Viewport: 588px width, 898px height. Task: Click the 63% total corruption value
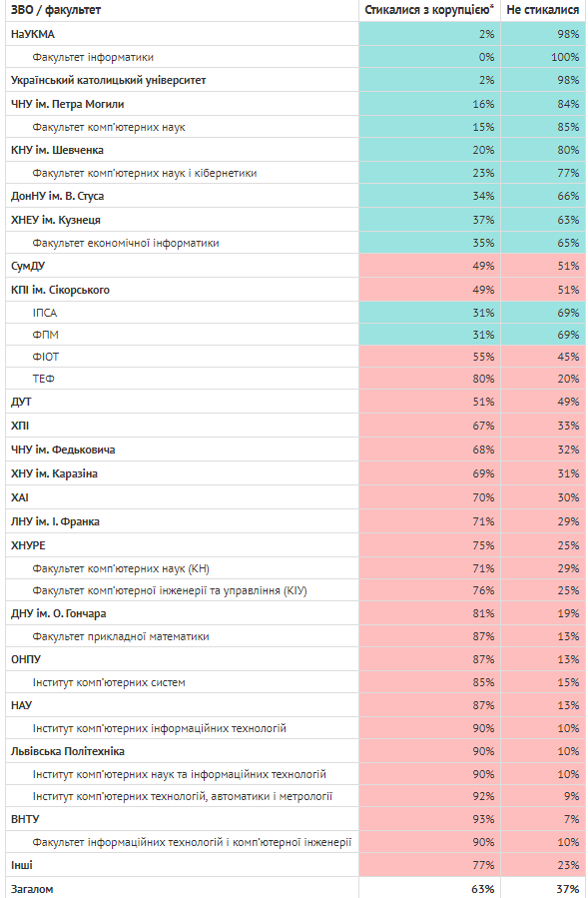pyautogui.click(x=482, y=889)
